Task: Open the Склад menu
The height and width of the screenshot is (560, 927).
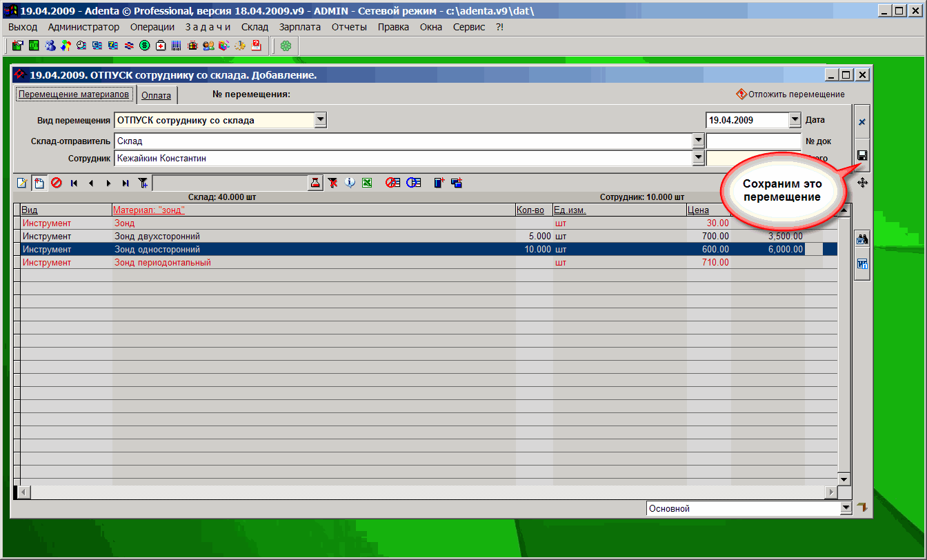Action: coord(255,27)
